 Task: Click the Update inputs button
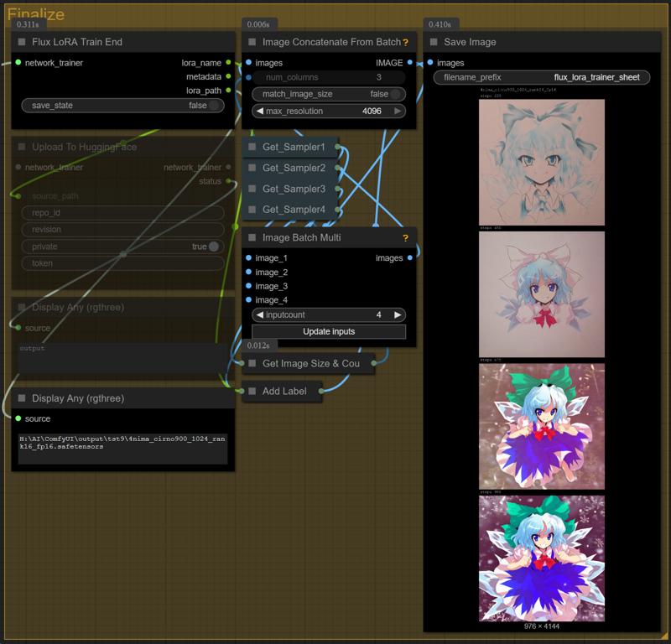[329, 331]
